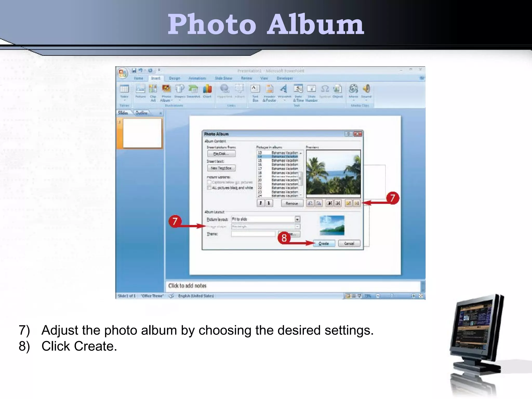Screen dimensions: 532x399
Task: Open the Quick Access Toolbar customize arrow
Action: (159, 70)
